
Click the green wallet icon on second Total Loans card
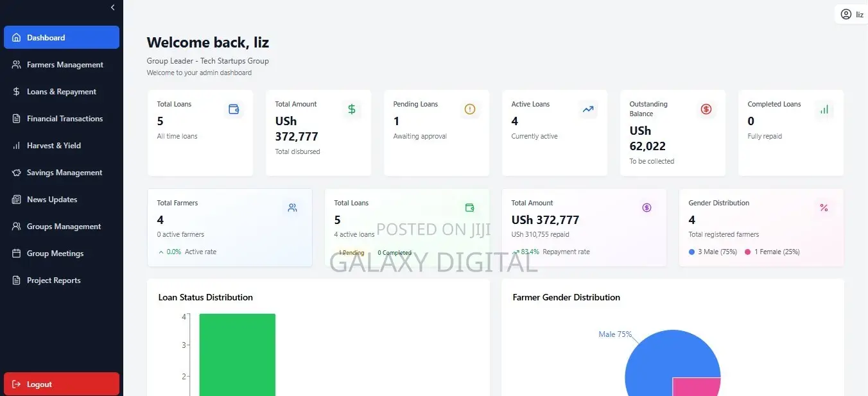(470, 208)
